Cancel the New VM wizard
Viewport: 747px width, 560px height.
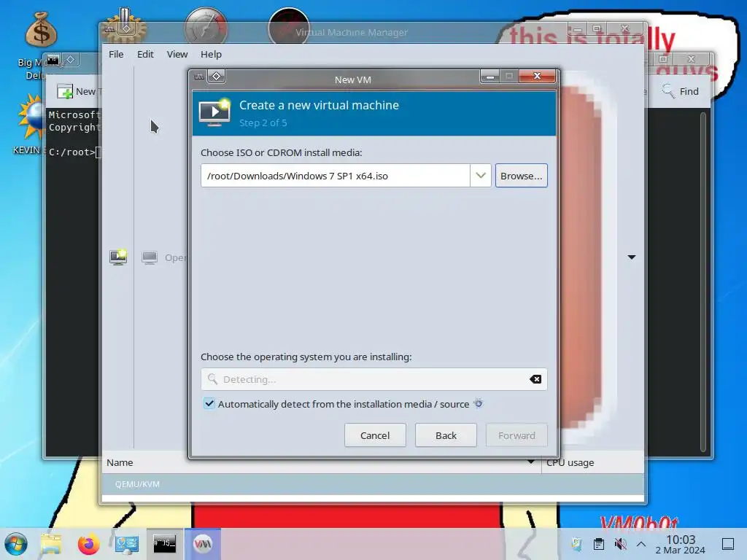375,435
